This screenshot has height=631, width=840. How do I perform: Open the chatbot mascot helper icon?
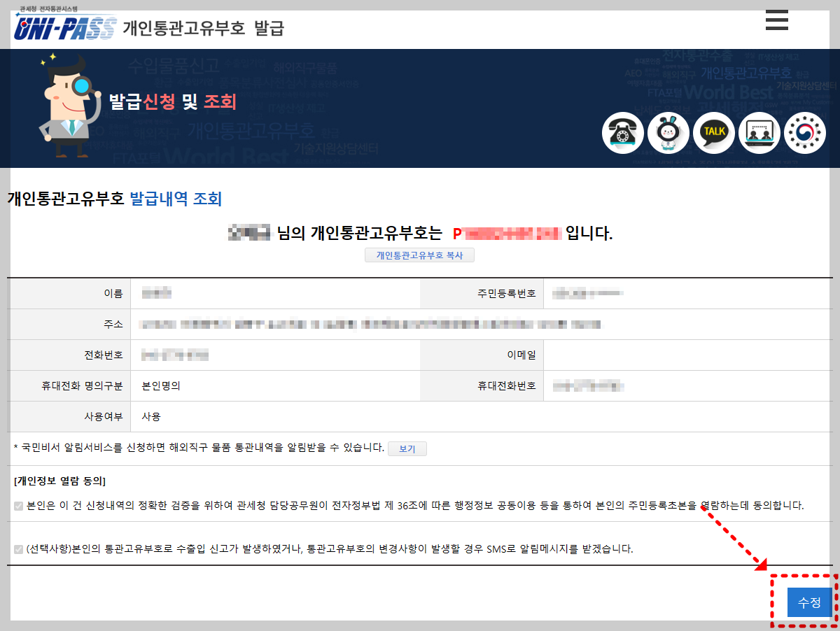[668, 133]
